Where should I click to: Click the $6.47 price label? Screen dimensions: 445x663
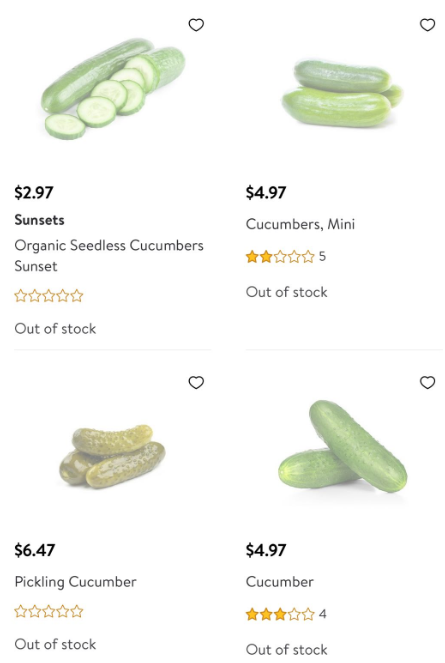click(35, 551)
